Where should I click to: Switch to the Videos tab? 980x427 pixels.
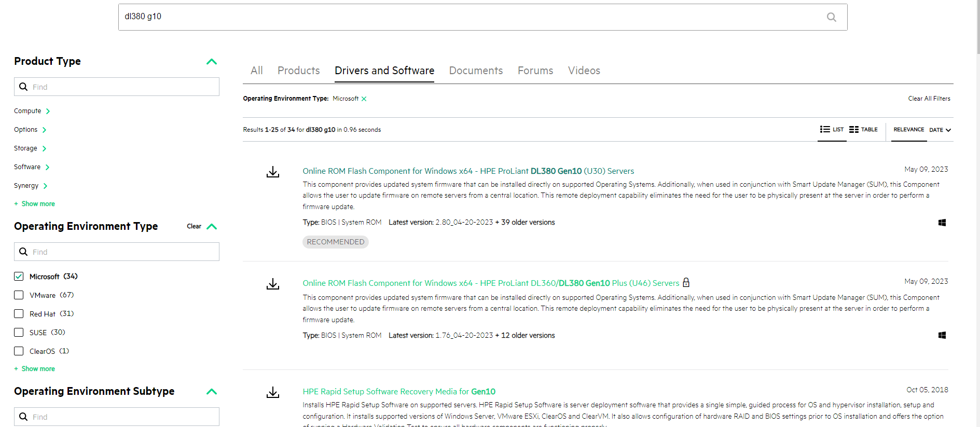click(584, 71)
